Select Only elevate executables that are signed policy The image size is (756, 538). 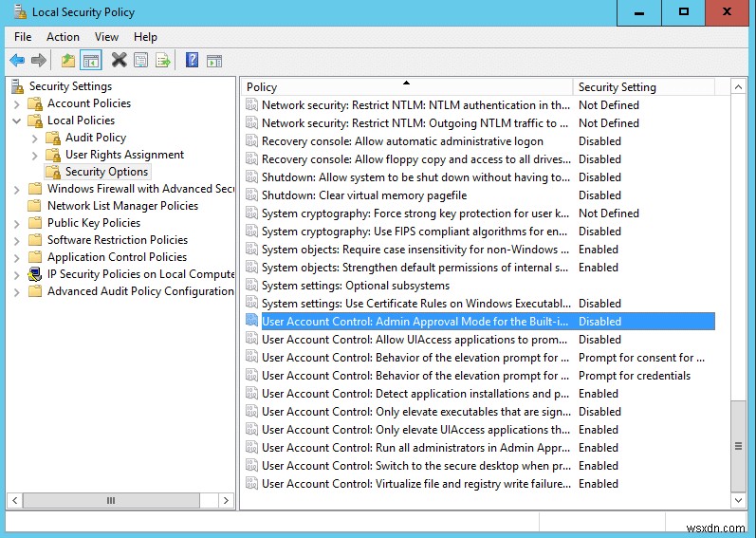click(x=416, y=412)
